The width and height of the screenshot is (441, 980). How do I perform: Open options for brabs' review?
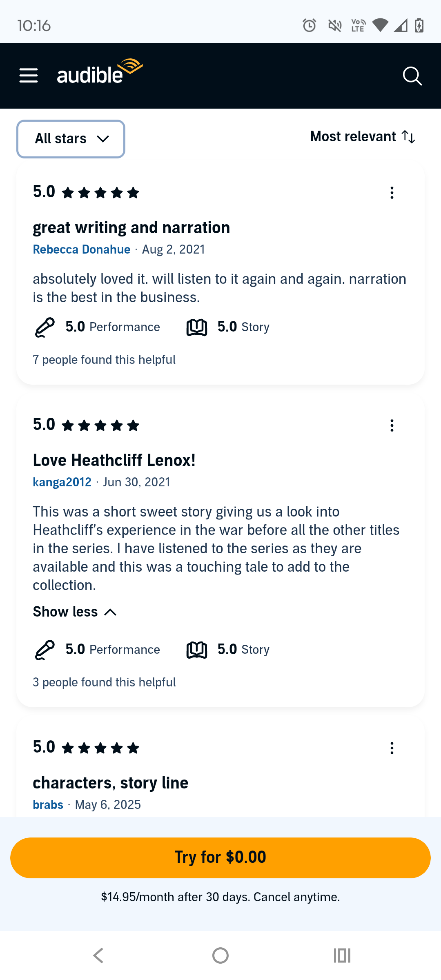pos(392,748)
